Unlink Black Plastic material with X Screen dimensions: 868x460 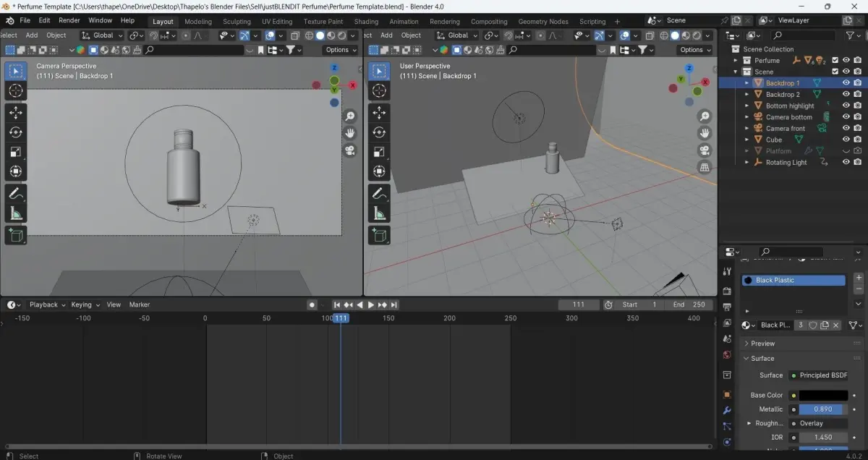tap(836, 325)
